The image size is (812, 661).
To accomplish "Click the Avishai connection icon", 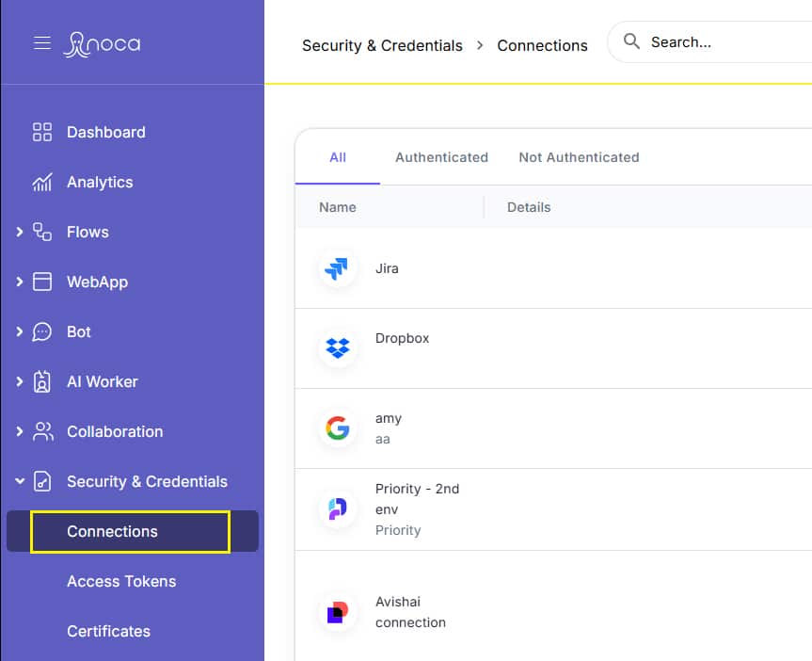I will point(337,613).
